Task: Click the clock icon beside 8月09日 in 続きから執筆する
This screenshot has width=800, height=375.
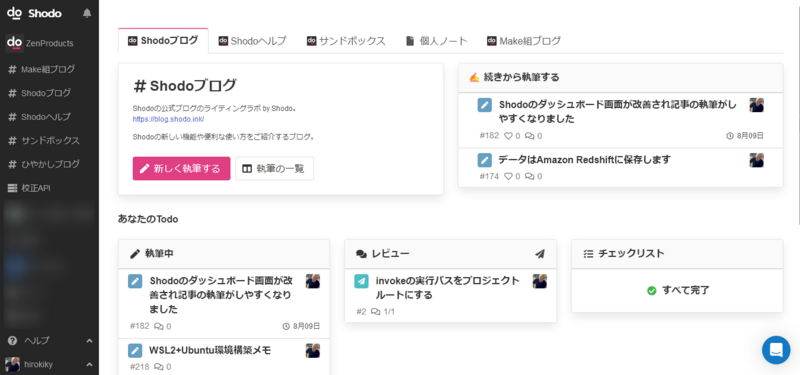Action: click(x=730, y=136)
